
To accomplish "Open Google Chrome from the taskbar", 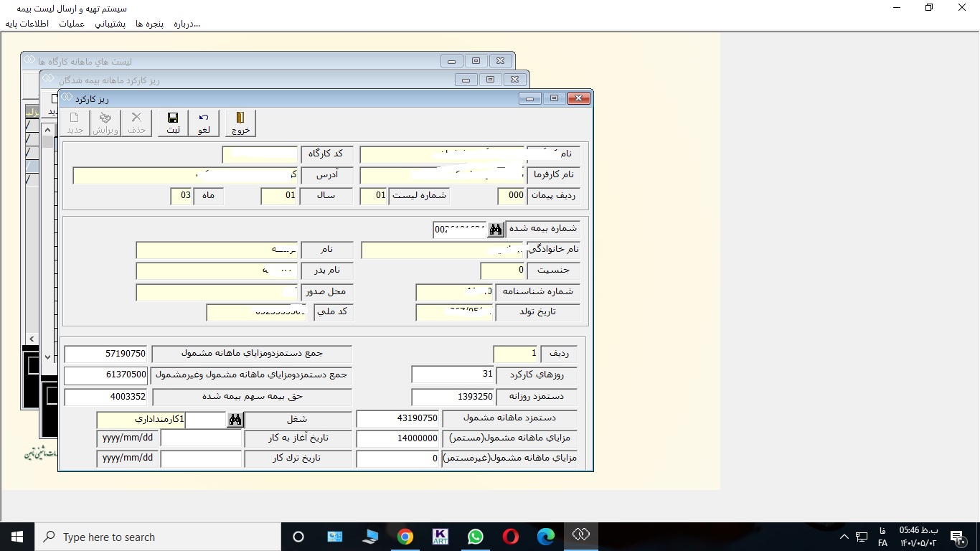I will tap(405, 537).
